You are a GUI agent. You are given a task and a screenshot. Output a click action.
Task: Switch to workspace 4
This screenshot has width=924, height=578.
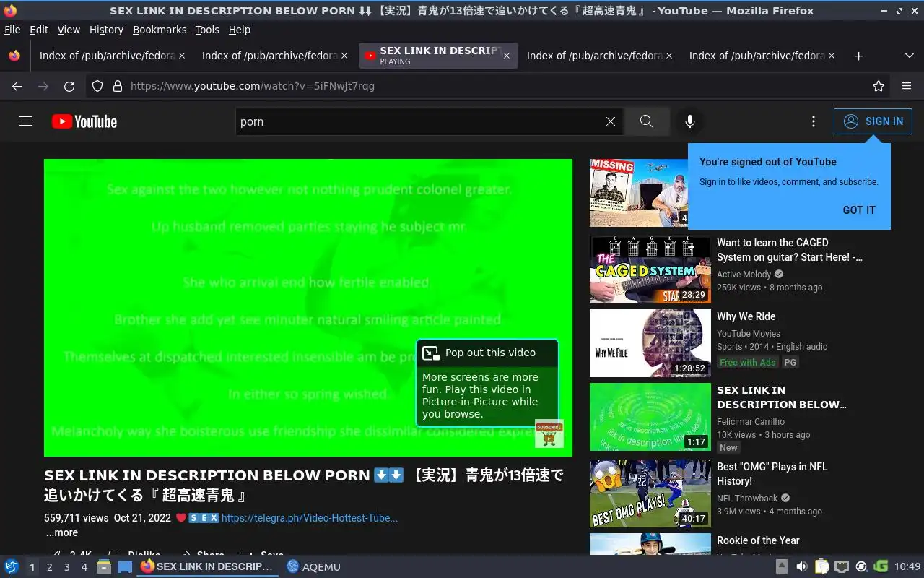[x=84, y=567]
